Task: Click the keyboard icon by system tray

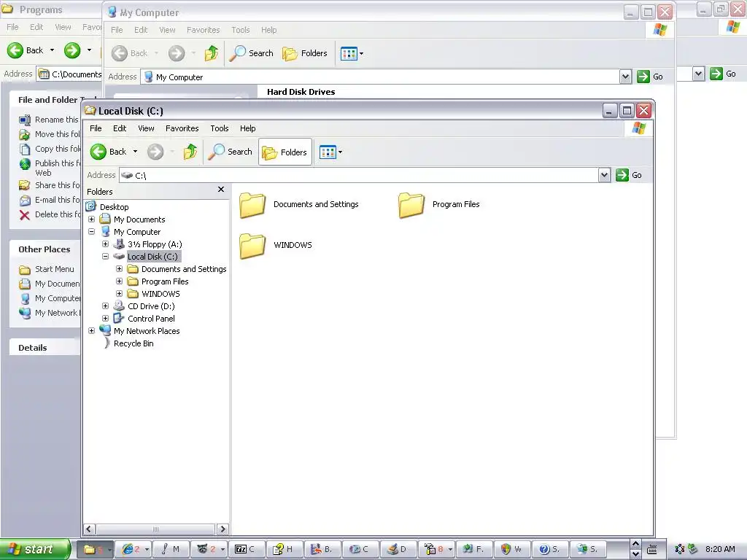Action: coord(651,550)
